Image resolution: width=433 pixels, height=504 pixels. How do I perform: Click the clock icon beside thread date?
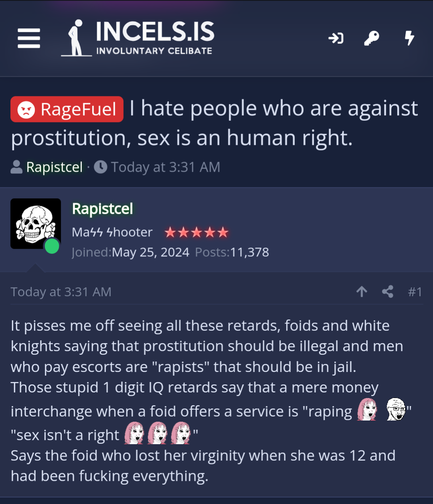tap(100, 167)
